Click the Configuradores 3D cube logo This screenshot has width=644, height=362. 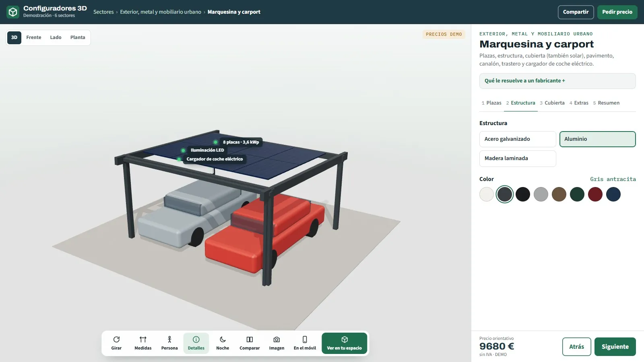point(13,12)
